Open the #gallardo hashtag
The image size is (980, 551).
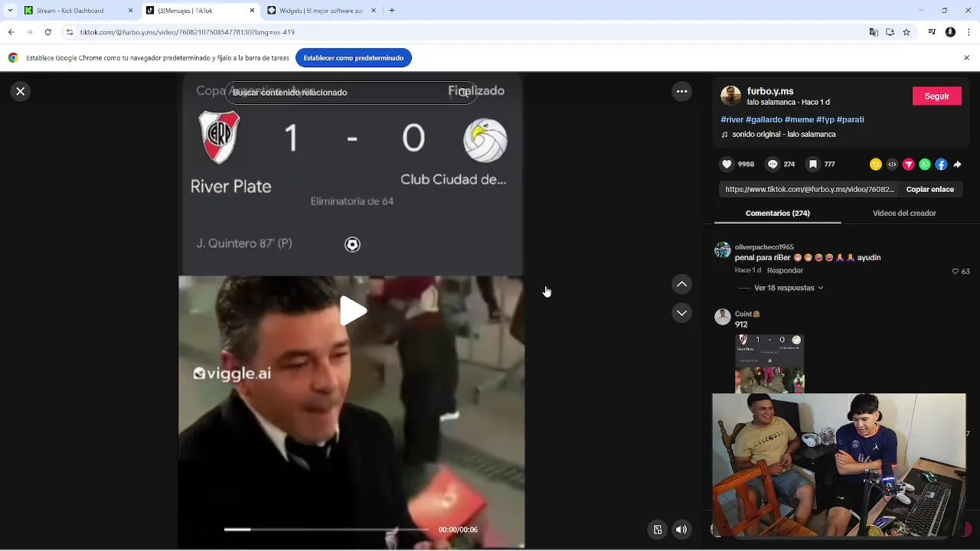pos(763,119)
